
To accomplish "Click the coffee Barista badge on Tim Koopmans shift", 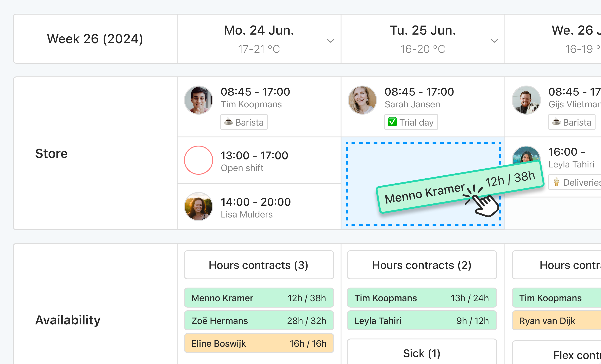I will pos(244,122).
